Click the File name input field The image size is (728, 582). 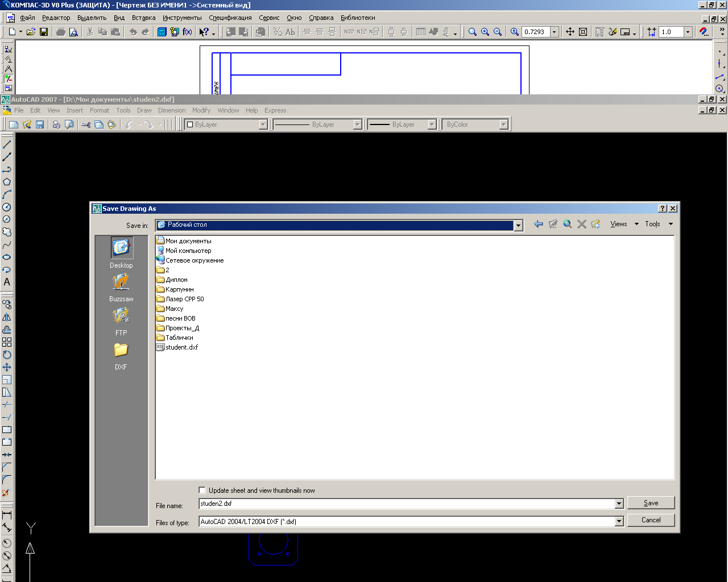[x=407, y=504]
